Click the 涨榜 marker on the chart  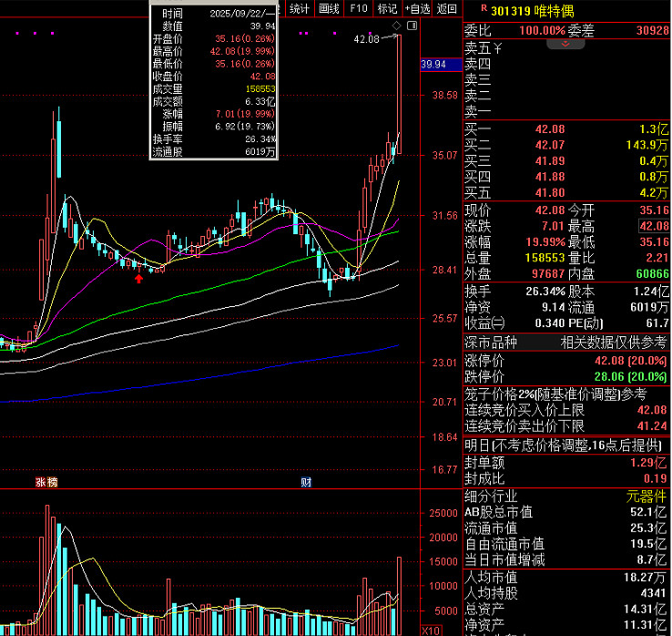click(46, 482)
